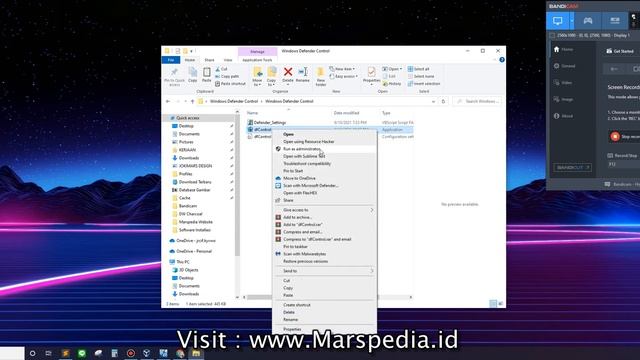Open Bandicam Video settings section
The height and width of the screenshot is (360, 640).
click(x=562, y=83)
